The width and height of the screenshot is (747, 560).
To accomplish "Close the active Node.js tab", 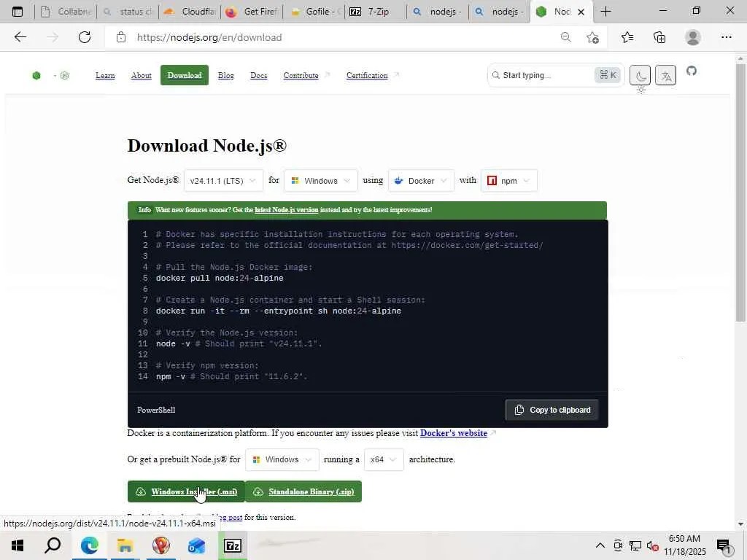I will click(581, 12).
